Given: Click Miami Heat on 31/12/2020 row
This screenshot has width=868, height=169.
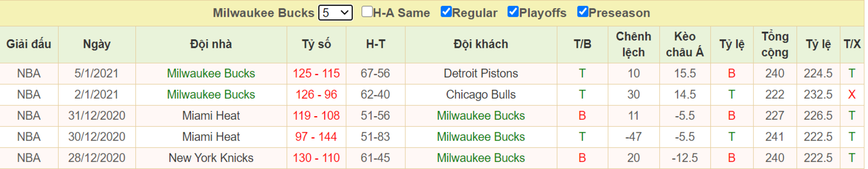Looking at the screenshot, I should click(211, 116).
